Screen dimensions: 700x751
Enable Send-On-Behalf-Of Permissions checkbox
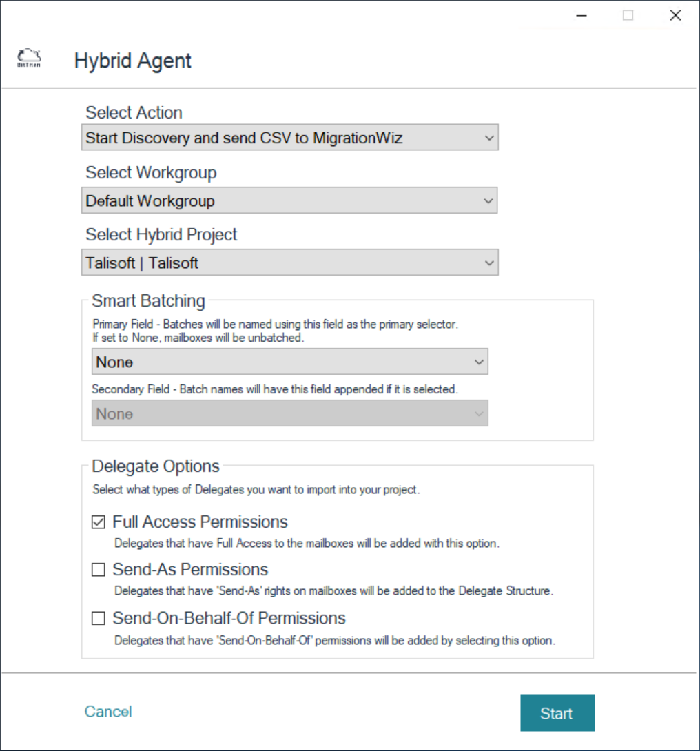pyautogui.click(x=98, y=618)
